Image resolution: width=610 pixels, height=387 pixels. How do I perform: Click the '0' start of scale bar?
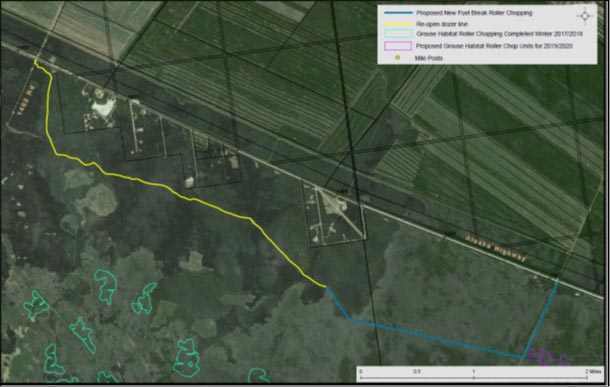click(361, 371)
